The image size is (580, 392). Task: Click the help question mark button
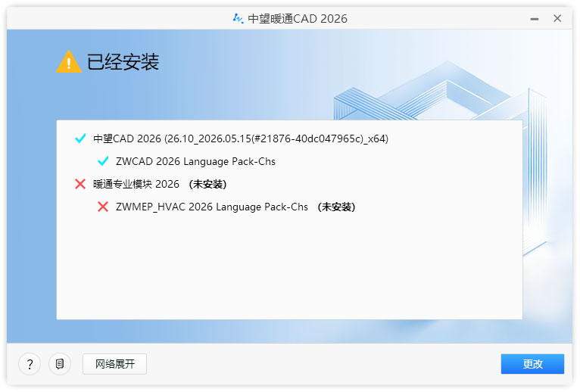[30, 364]
